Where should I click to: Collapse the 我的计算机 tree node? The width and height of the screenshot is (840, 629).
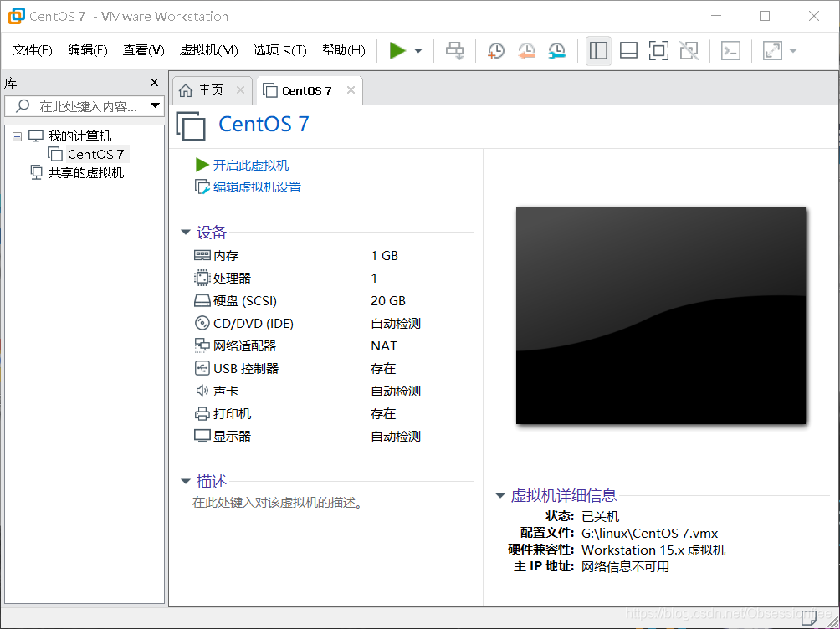[x=17, y=136]
